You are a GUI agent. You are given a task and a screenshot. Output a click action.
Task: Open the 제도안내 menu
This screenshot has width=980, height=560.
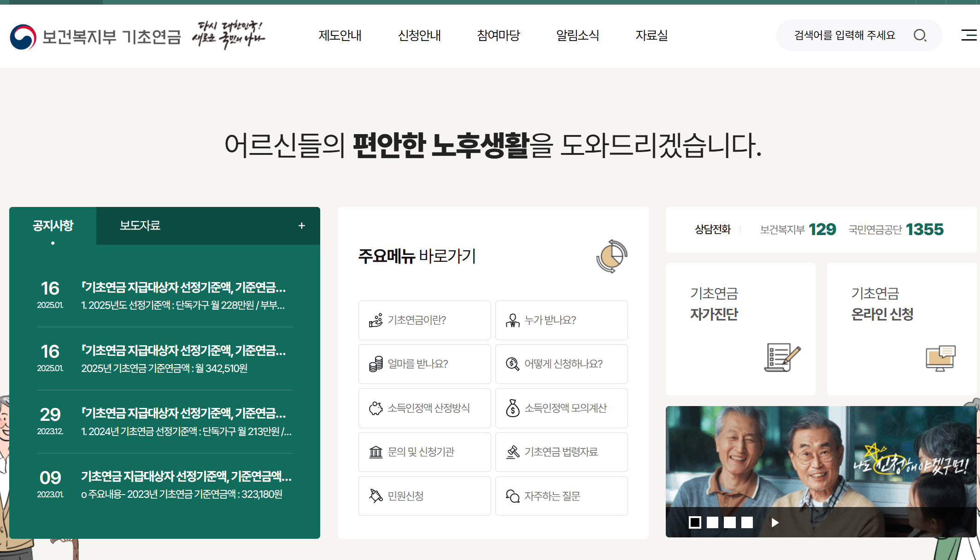coord(340,35)
